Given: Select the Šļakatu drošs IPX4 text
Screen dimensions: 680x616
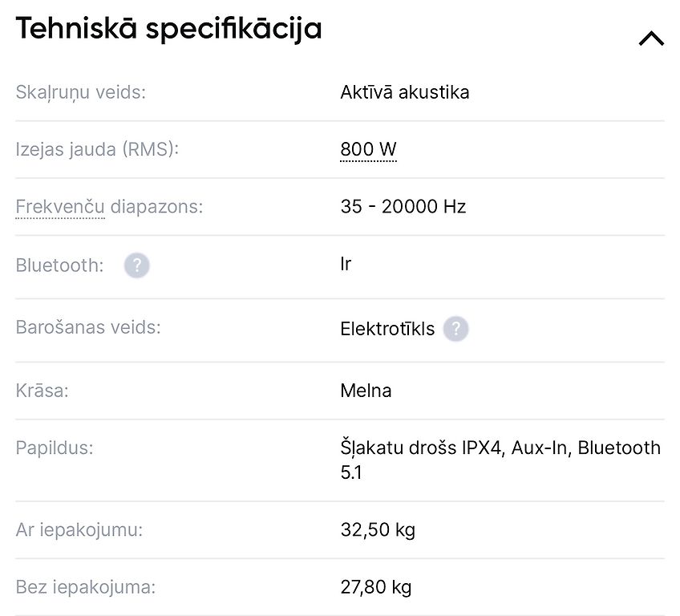Looking at the screenshot, I should (x=421, y=448).
